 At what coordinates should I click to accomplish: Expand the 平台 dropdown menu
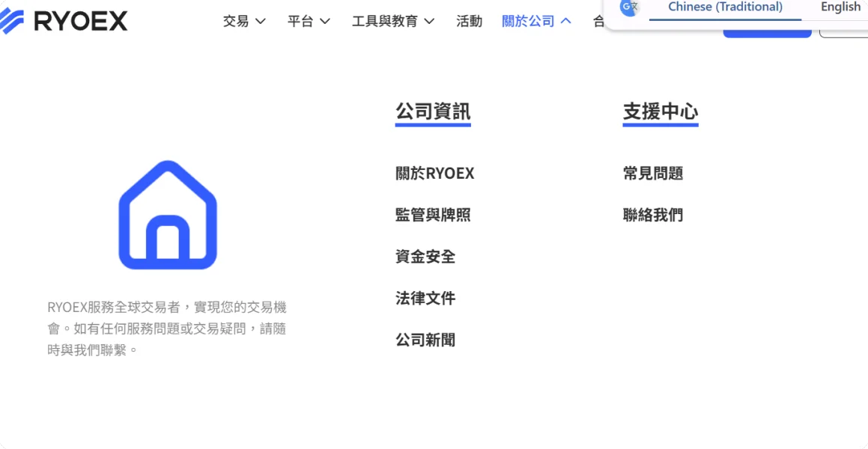pos(309,22)
